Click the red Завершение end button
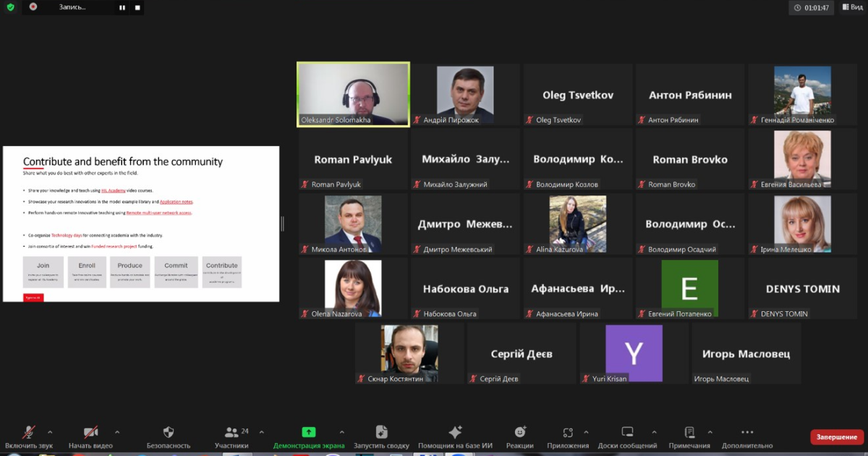 click(837, 436)
